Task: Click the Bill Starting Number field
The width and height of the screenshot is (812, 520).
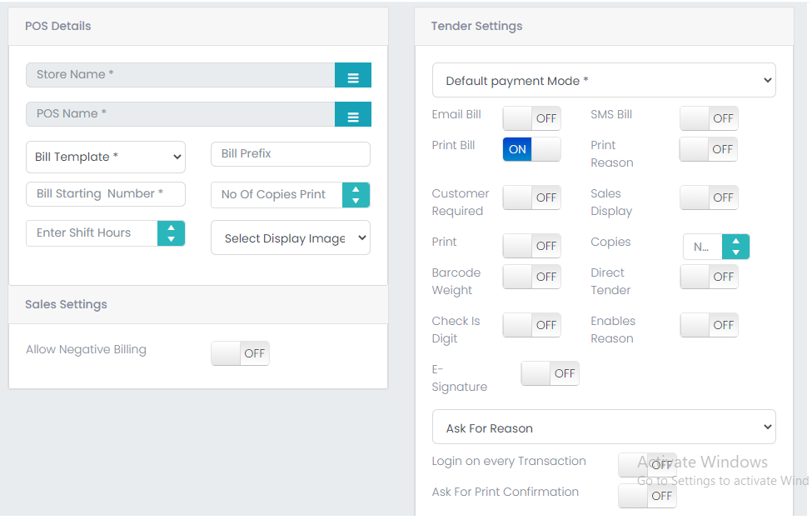Action: 106,194
